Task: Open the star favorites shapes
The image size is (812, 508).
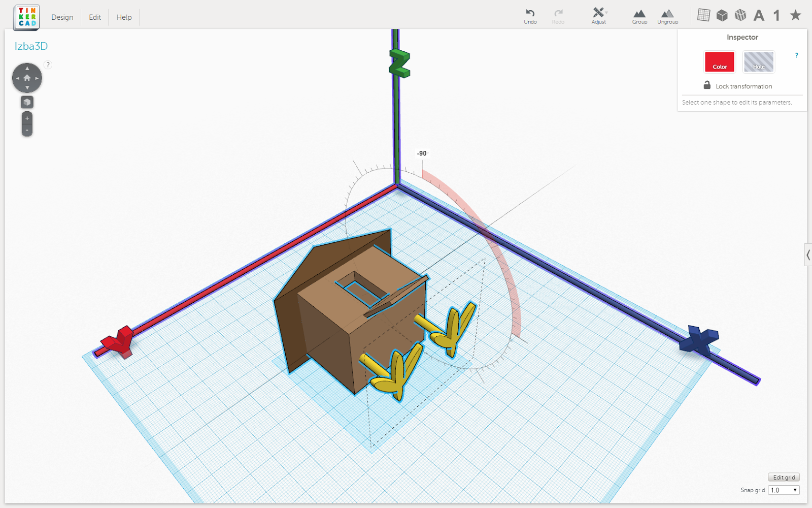Action: coord(795,15)
